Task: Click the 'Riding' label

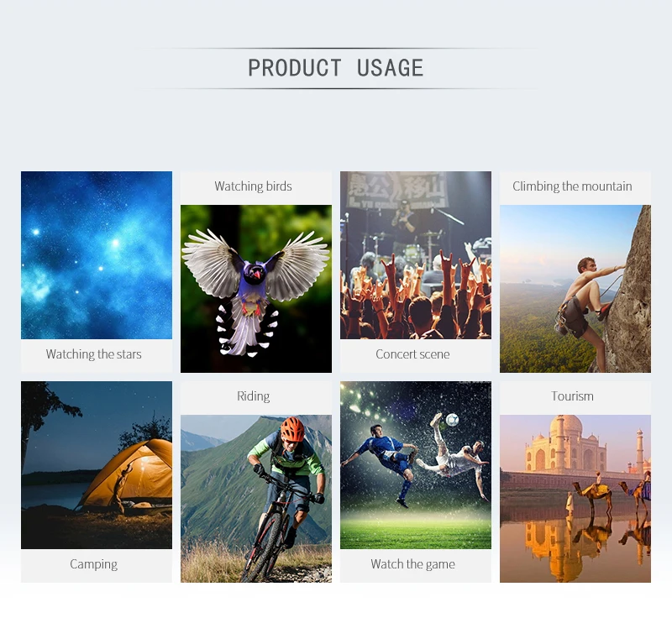Action: click(253, 396)
